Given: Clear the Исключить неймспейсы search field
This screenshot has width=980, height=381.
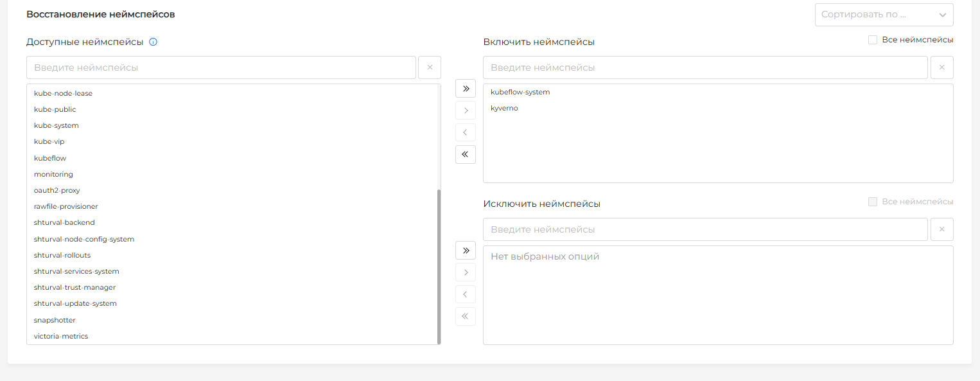Looking at the screenshot, I should pyautogui.click(x=942, y=229).
